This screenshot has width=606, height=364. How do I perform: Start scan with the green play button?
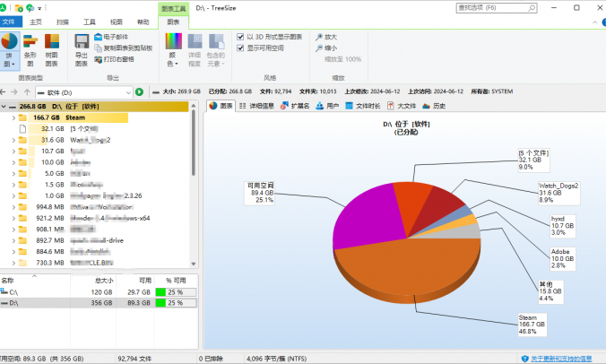139,92
